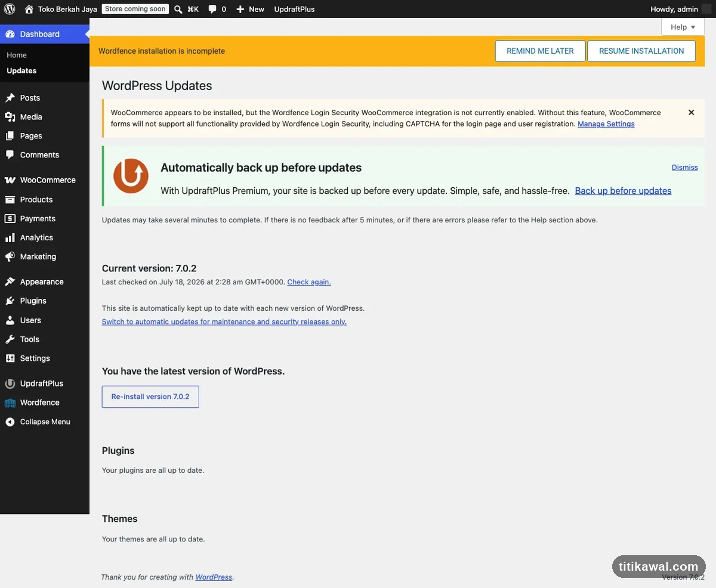Open the WooCommerce menu label
Image resolution: width=716 pixels, height=588 pixels.
pos(48,180)
